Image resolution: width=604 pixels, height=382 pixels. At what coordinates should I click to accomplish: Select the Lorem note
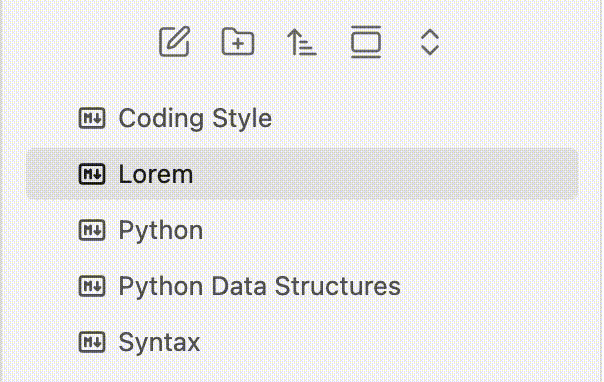tap(302, 174)
